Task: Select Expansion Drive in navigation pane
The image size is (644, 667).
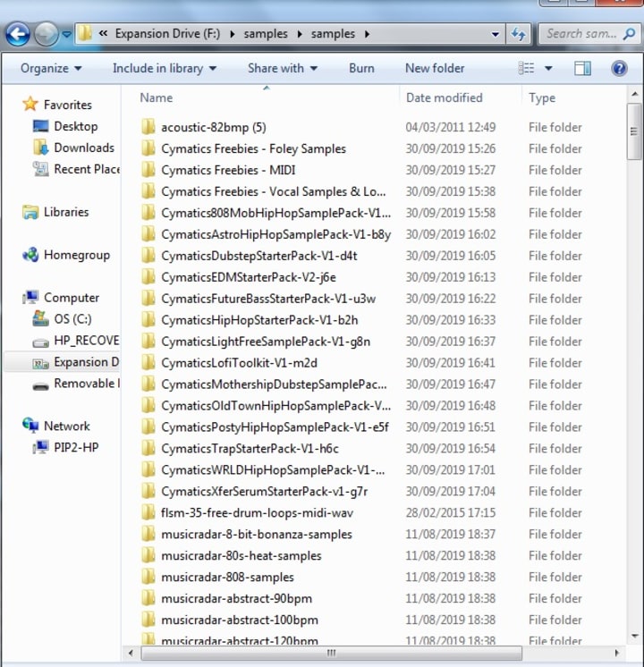Action: tap(86, 362)
